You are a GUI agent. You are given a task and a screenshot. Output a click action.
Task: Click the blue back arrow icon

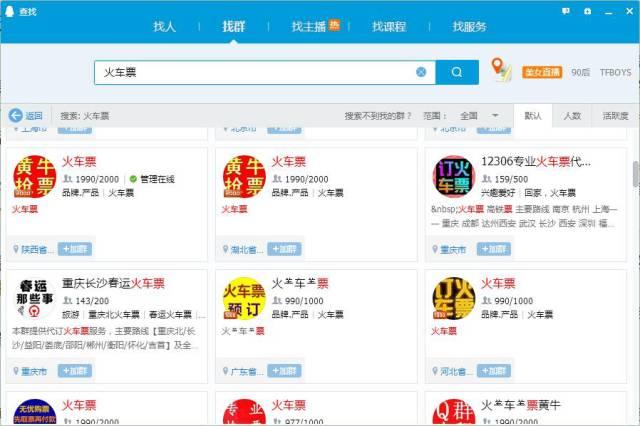(x=16, y=116)
